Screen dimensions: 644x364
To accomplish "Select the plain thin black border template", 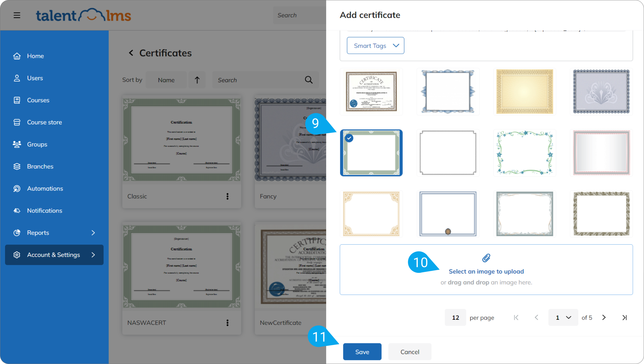I will (448, 153).
